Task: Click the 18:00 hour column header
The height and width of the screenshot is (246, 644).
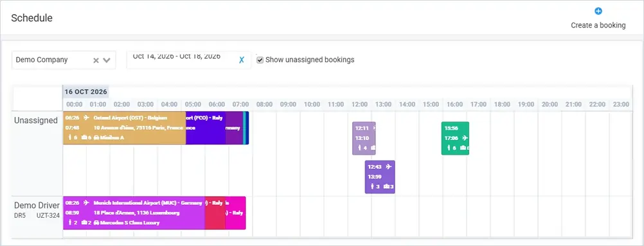Action: 502,104
